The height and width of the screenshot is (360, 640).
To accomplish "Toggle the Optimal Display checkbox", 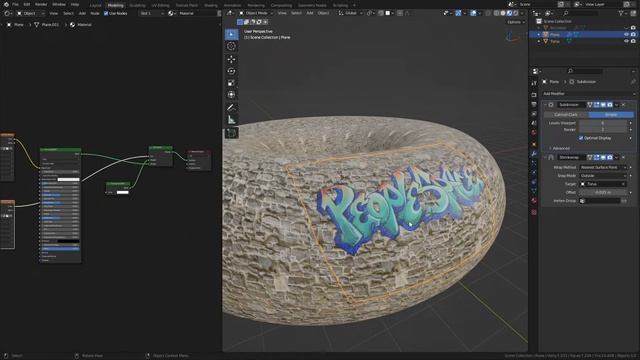I will 581,138.
